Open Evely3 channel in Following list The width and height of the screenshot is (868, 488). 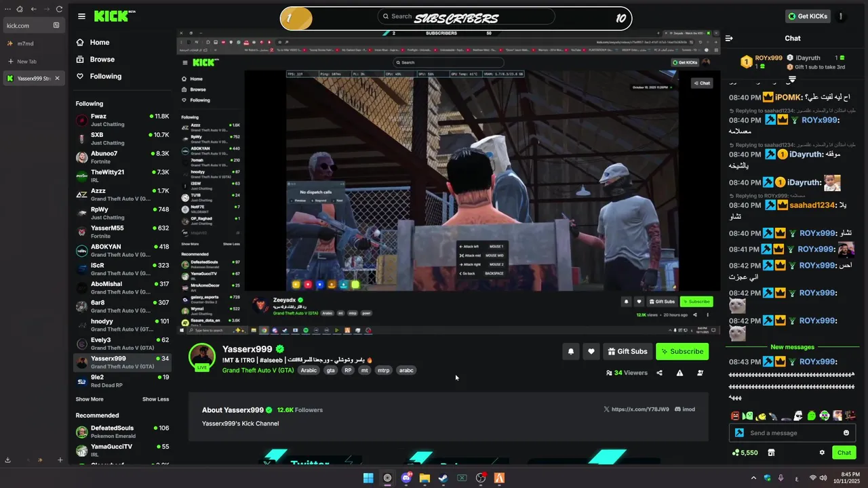pos(122,344)
